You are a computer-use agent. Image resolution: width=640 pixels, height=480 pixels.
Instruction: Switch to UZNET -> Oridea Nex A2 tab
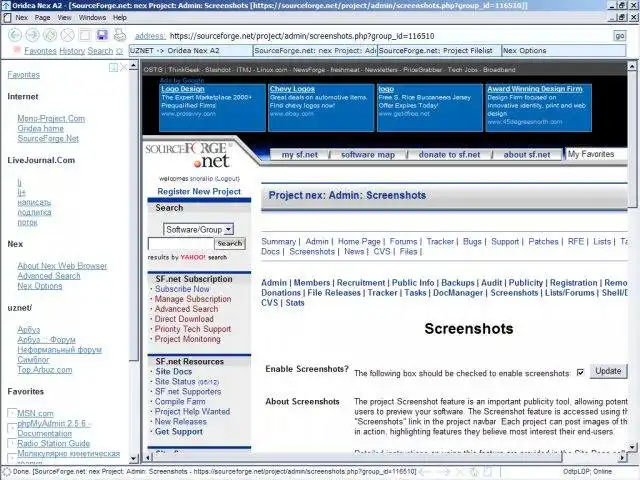pos(191,51)
